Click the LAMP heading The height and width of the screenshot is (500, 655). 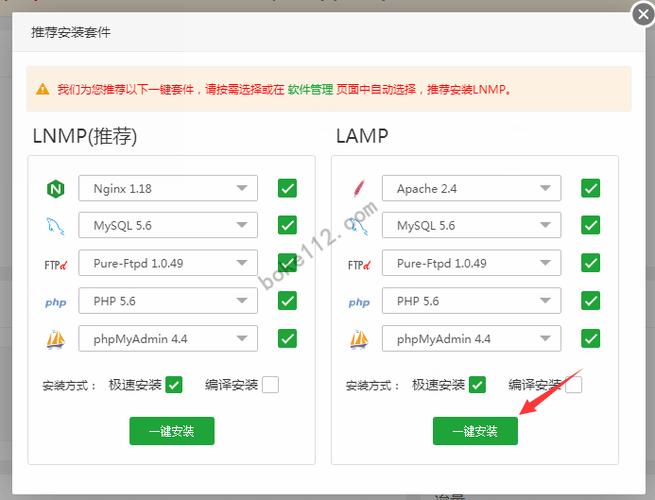pyautogui.click(x=362, y=136)
